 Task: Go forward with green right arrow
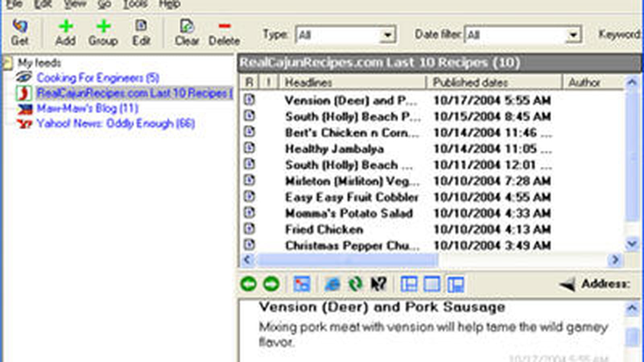[271, 284]
